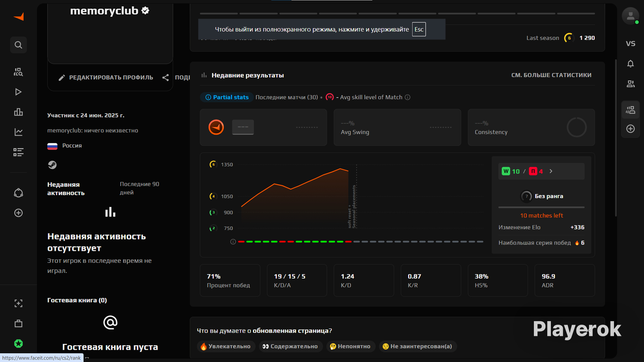Expand the W 10 / L 4 results chevron
The image size is (644, 362).
point(551,171)
